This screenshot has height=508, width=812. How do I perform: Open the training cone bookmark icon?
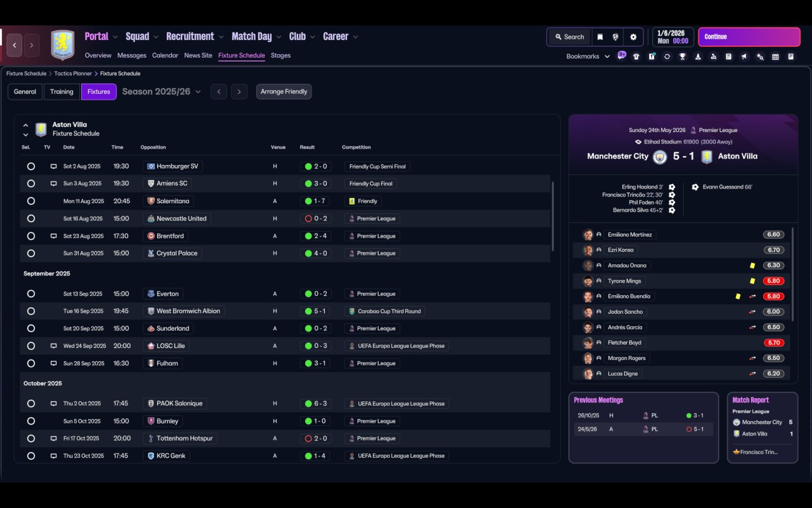[698, 57]
